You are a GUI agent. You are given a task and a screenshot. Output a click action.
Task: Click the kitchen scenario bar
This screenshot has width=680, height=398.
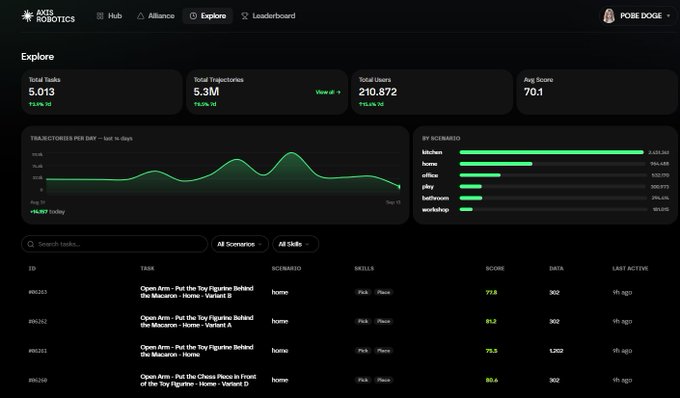pyautogui.click(x=552, y=152)
